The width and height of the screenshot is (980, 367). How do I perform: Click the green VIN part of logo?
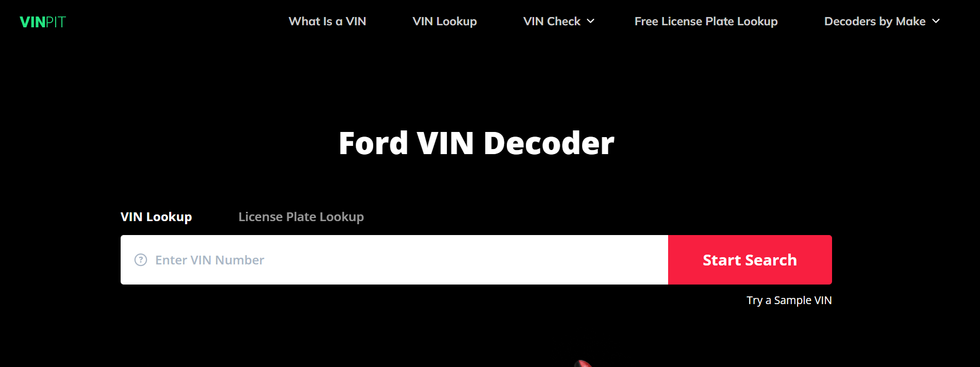coord(32,22)
